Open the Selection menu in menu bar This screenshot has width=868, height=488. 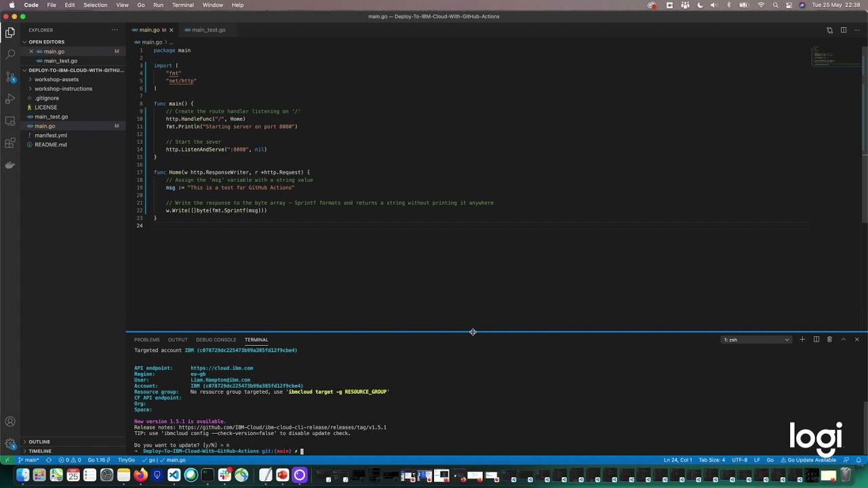coord(95,5)
